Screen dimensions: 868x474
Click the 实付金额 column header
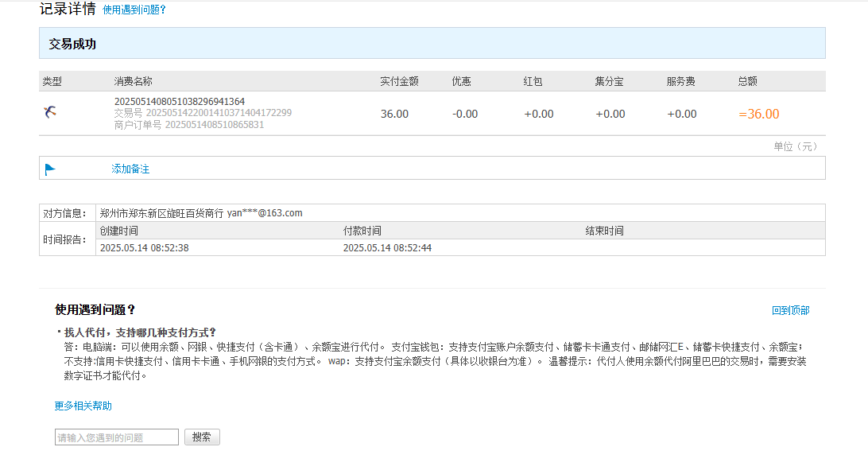pyautogui.click(x=399, y=81)
